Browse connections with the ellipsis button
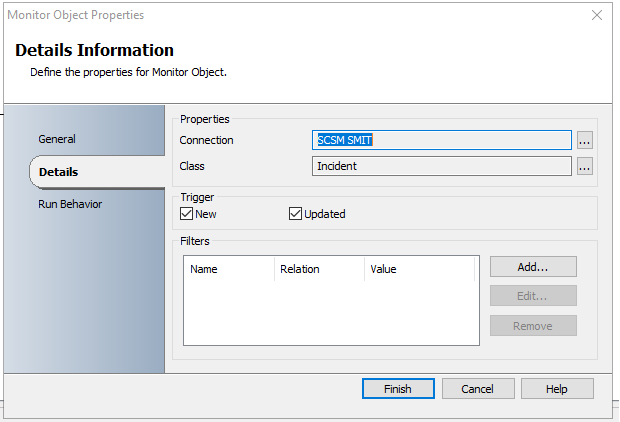Image resolution: width=620 pixels, height=422 pixels. pos(585,140)
